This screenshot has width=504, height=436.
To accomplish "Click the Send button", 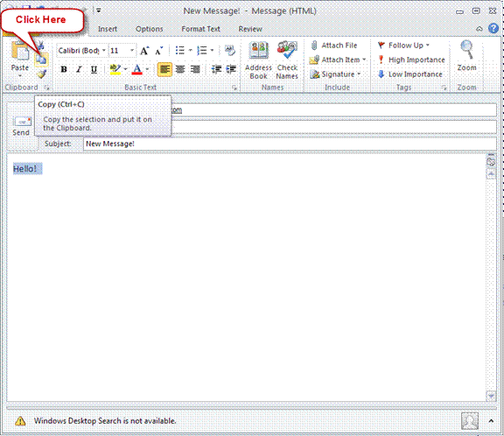I will click(x=21, y=126).
